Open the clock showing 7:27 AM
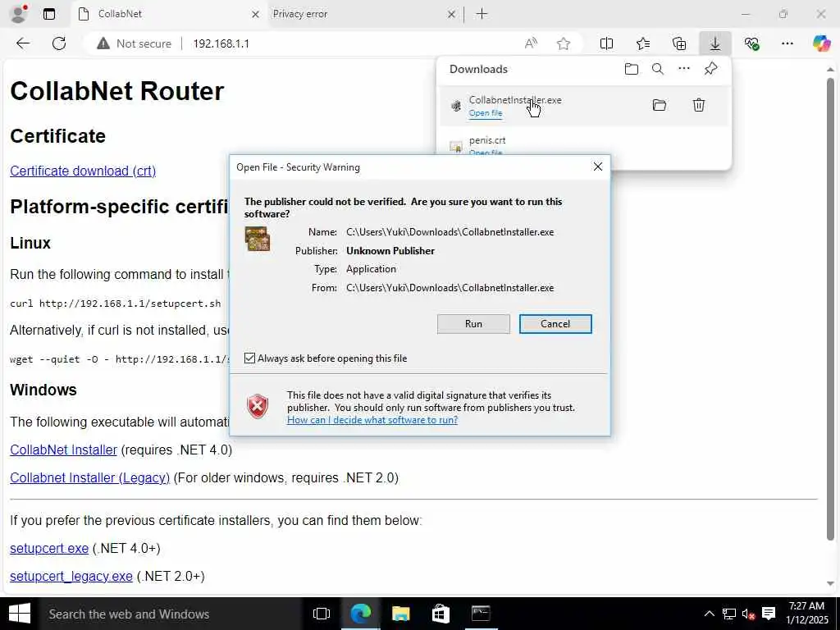 tap(807, 613)
